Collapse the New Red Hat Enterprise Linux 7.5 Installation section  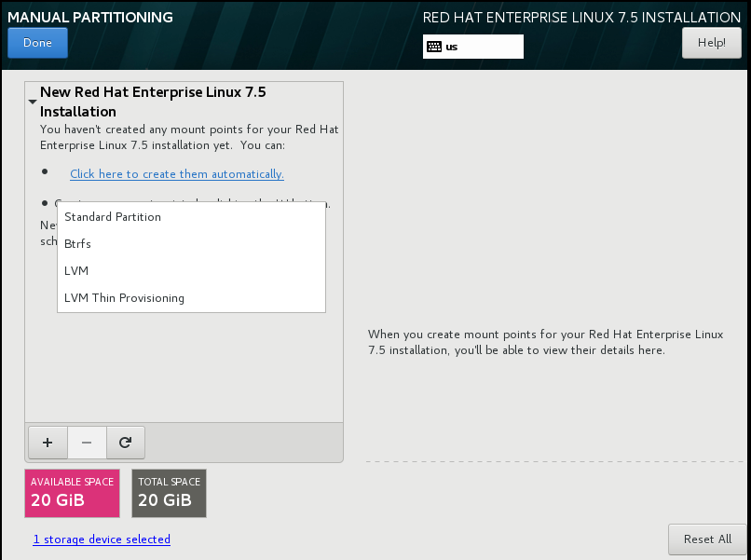click(33, 102)
